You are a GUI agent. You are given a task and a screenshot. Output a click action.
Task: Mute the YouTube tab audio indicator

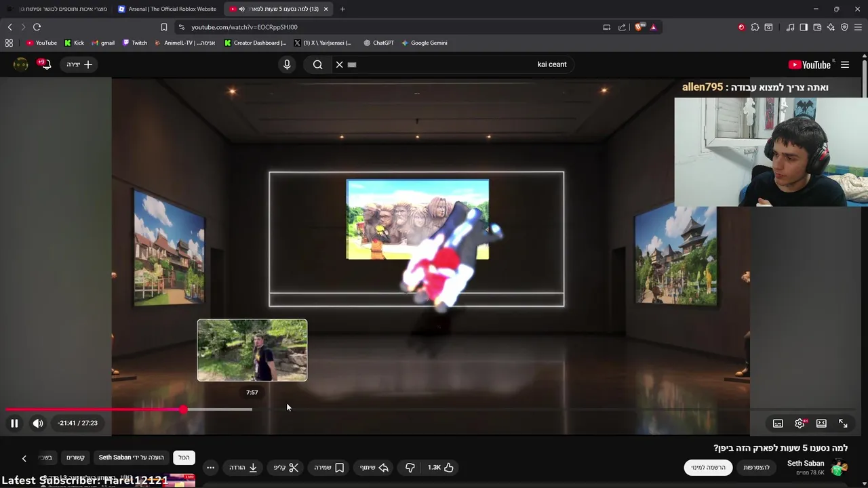(x=241, y=9)
